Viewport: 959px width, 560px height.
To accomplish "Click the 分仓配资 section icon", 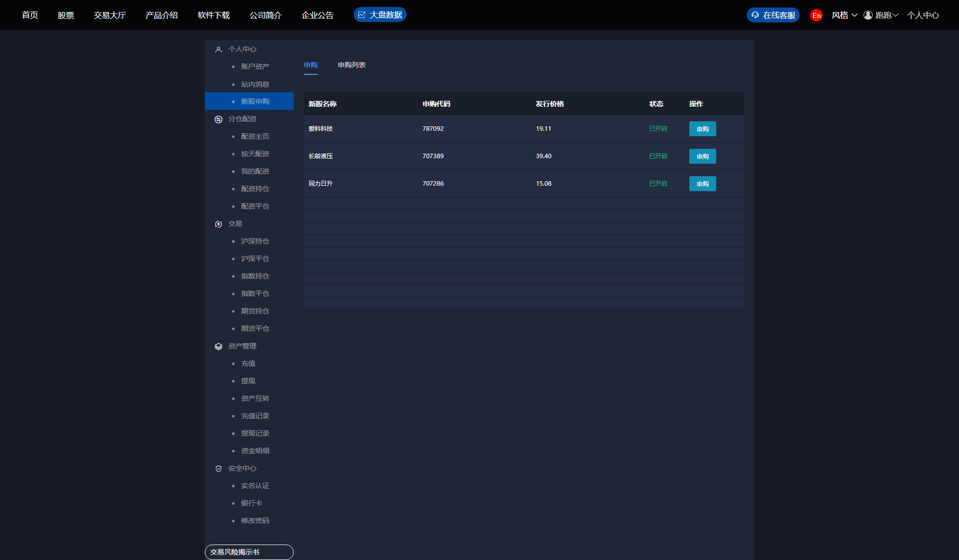I will pos(218,119).
